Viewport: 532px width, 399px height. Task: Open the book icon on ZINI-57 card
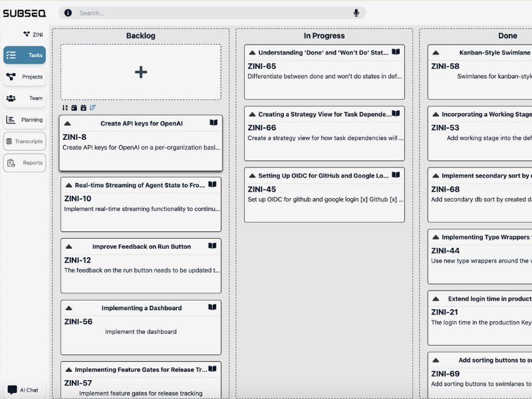[212, 369]
